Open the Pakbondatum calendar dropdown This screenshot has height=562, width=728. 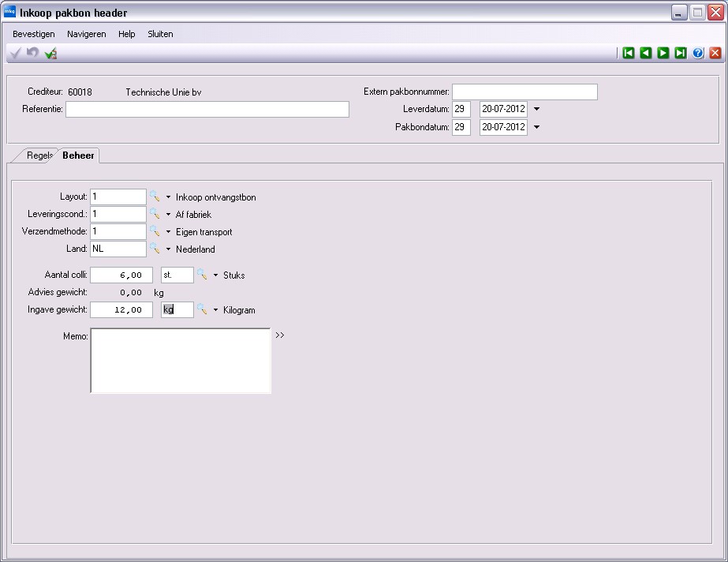tap(536, 127)
